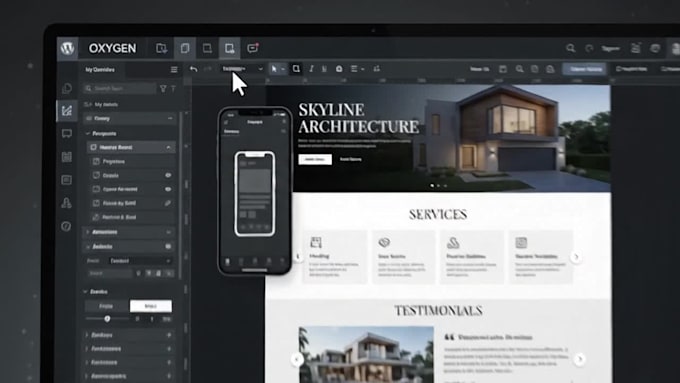Click the stacked layers icon before blue button
The width and height of the screenshot is (680, 383).
click(x=550, y=69)
